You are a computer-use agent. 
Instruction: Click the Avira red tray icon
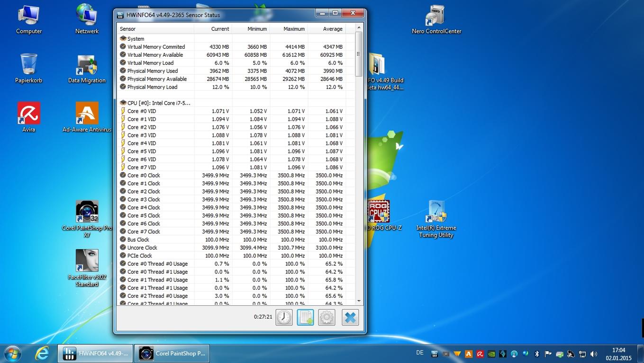[x=480, y=354]
